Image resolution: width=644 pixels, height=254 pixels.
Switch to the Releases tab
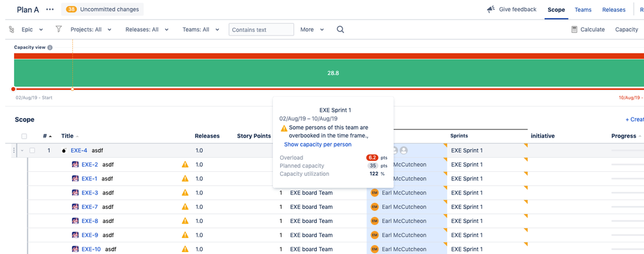614,10
